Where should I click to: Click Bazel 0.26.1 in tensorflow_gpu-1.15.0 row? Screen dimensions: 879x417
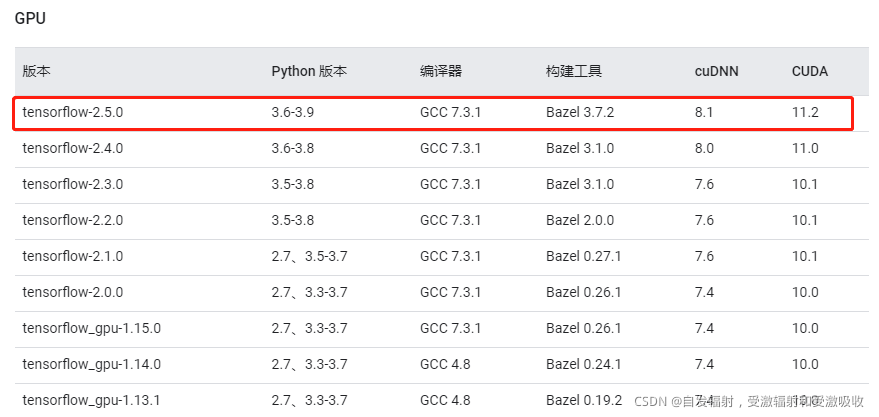584,328
